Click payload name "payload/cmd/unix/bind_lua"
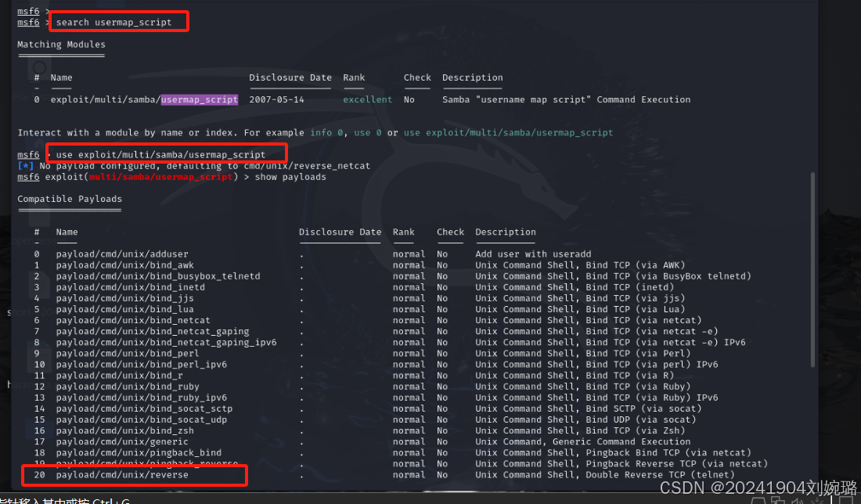The width and height of the screenshot is (861, 504). [124, 309]
